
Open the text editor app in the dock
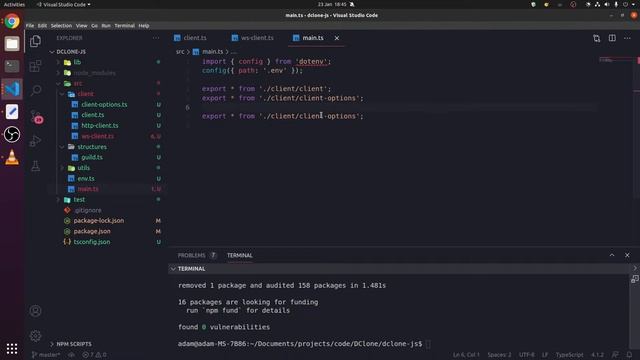tap(12, 111)
